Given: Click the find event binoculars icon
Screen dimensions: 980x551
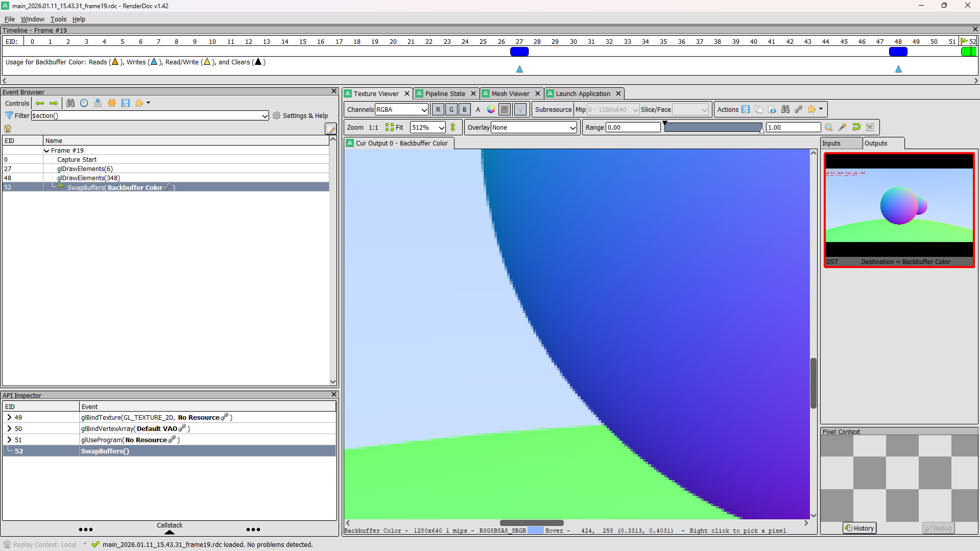Looking at the screenshot, I should tap(70, 103).
